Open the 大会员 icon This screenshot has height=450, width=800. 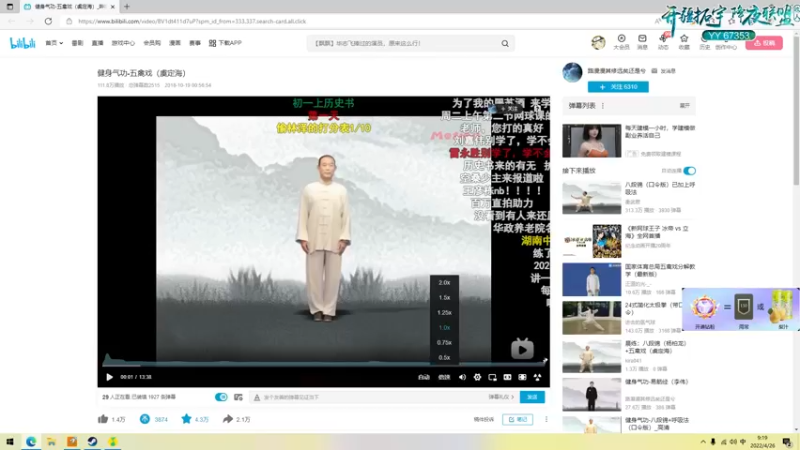(621, 42)
